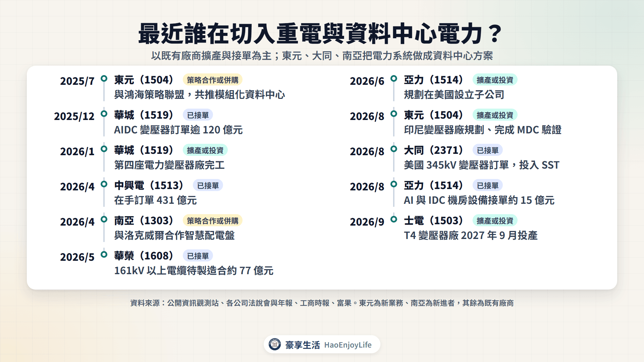The height and width of the screenshot is (362, 644).
Task: Click the company name 華榮（1608）
Action: click(x=144, y=256)
